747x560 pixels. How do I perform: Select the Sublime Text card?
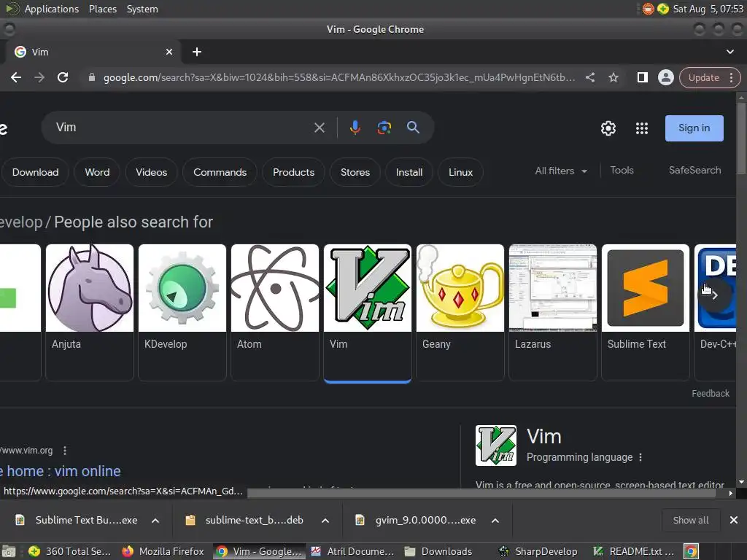coord(645,312)
